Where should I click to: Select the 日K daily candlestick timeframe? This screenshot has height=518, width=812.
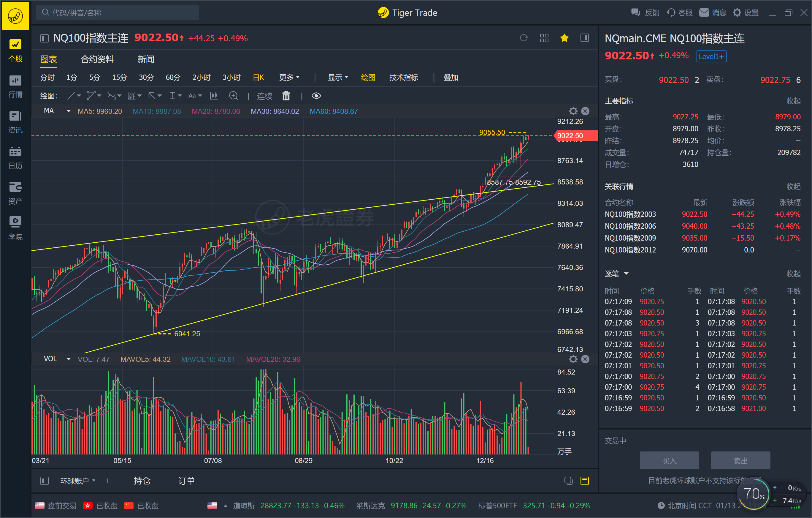pos(258,78)
